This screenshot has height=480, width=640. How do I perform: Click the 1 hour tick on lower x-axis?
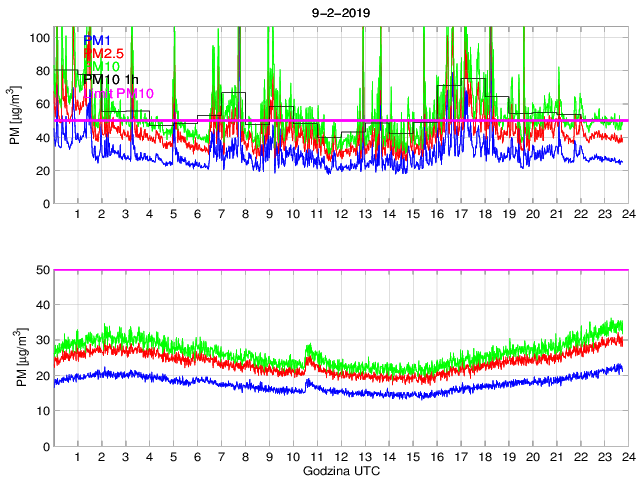click(78, 457)
